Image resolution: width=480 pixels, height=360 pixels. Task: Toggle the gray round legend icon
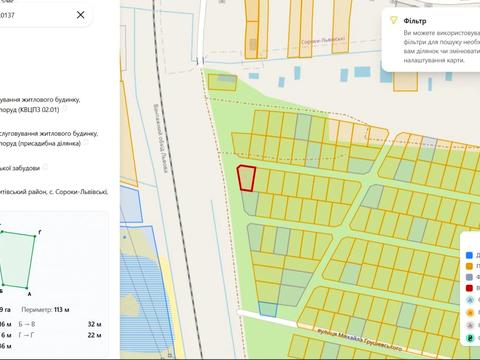click(470, 325)
